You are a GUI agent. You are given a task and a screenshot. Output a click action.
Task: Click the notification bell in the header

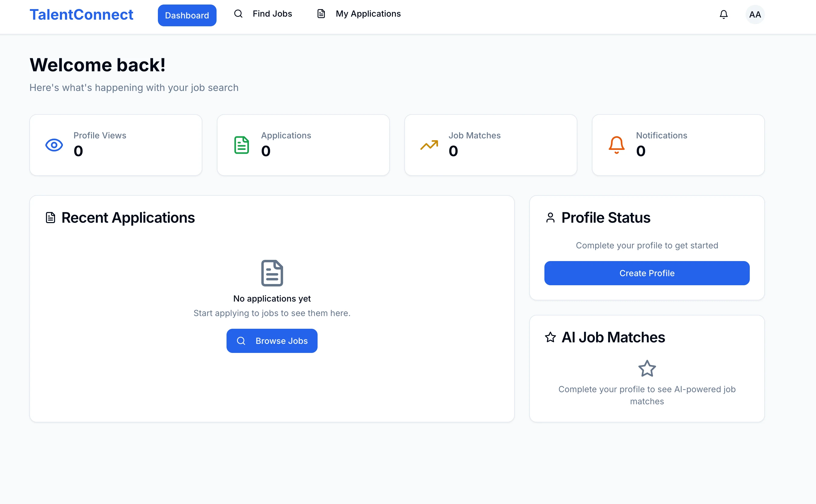723,14
